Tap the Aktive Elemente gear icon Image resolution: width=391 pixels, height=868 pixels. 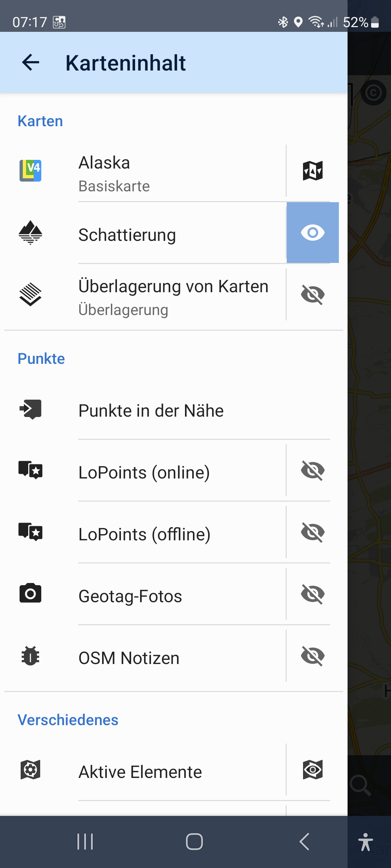[x=30, y=770]
